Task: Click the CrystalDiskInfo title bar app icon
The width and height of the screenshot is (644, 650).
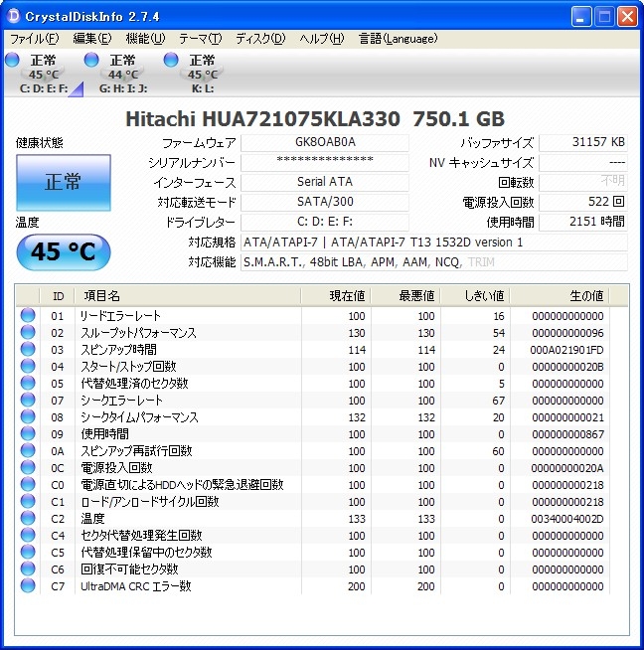Action: click(x=14, y=16)
